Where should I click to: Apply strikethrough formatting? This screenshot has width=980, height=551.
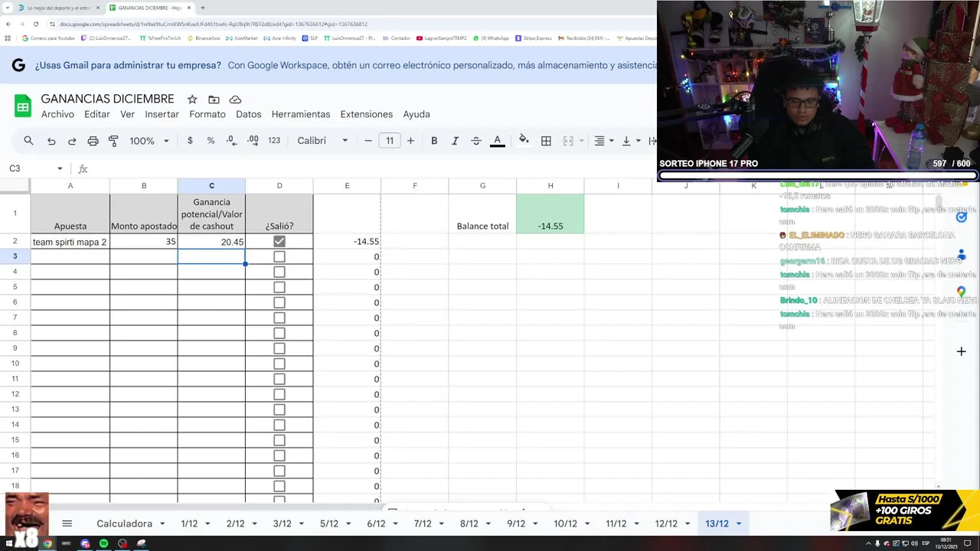tap(475, 141)
